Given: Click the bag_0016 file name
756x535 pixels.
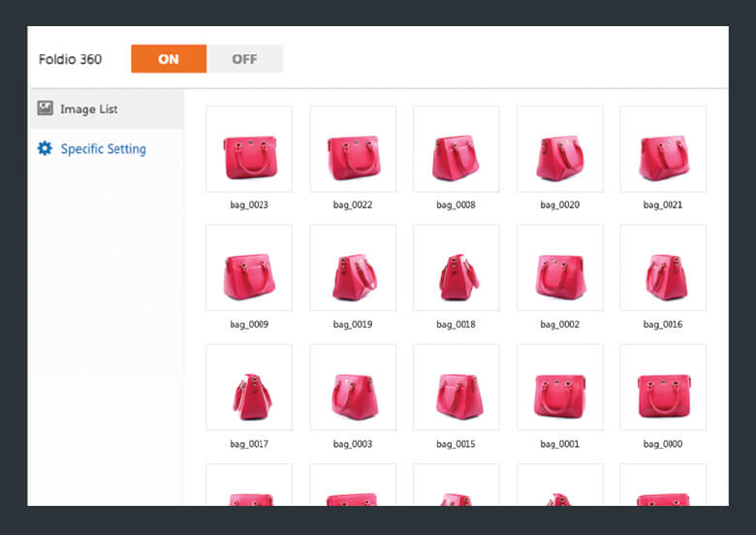Looking at the screenshot, I should [663, 325].
